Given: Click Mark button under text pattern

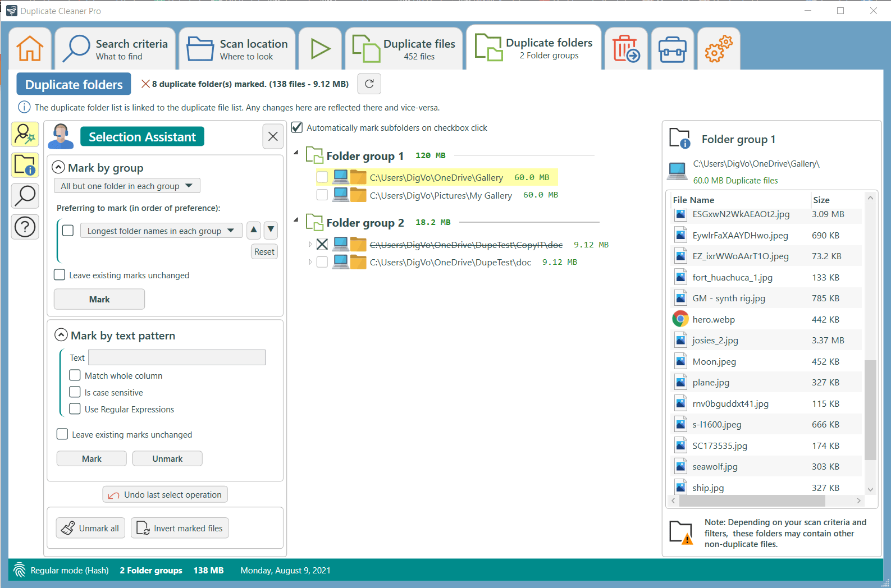Looking at the screenshot, I should pos(92,458).
